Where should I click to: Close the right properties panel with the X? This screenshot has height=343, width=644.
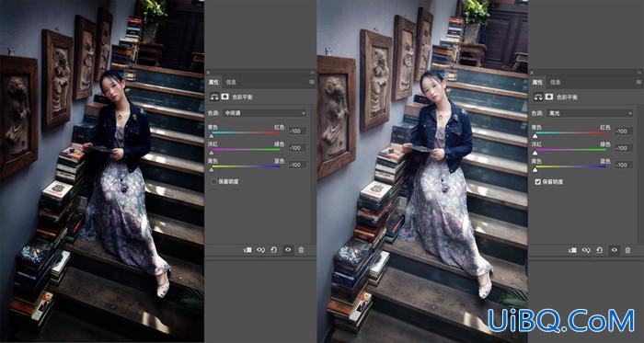coord(532,73)
